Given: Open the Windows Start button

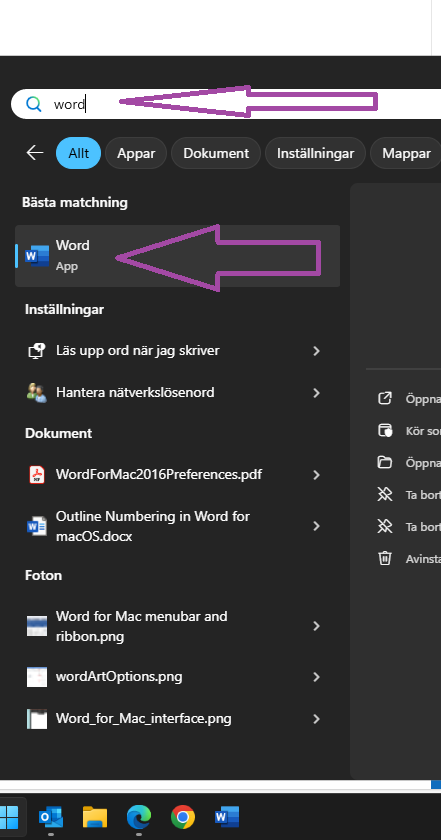Looking at the screenshot, I should pyautogui.click(x=8, y=817).
